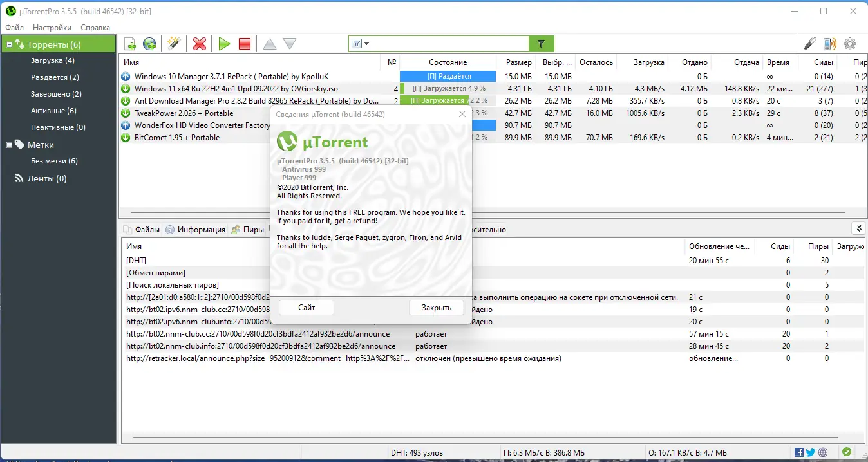The width and height of the screenshot is (868, 462).
Task: Select WonderFox HD Video Converter Factory torrent
Action: (202, 125)
